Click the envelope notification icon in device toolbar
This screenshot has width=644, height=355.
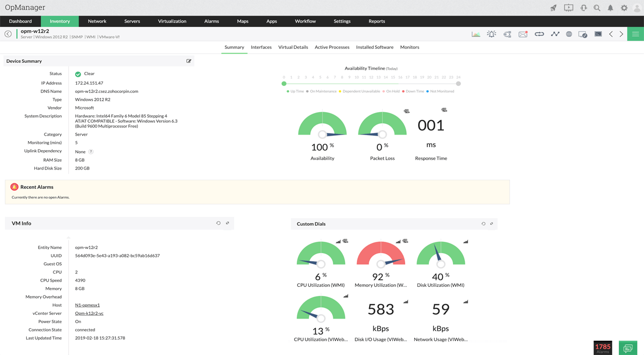523,33
